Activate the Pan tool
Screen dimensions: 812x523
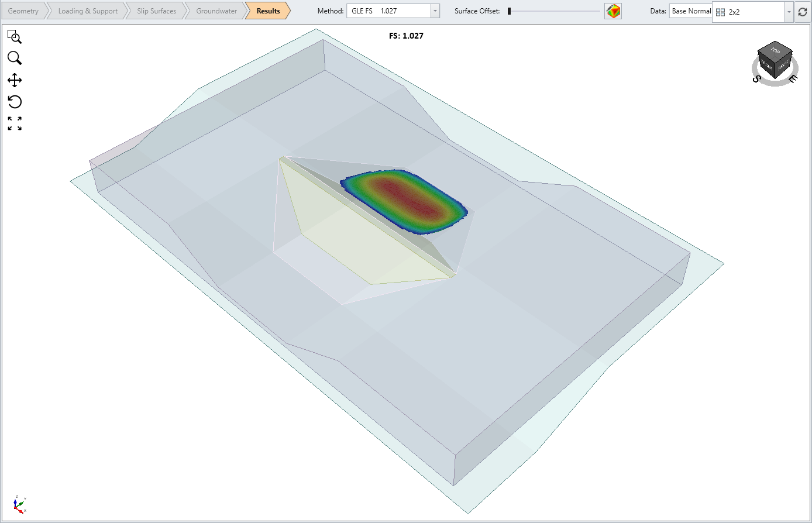coord(15,80)
